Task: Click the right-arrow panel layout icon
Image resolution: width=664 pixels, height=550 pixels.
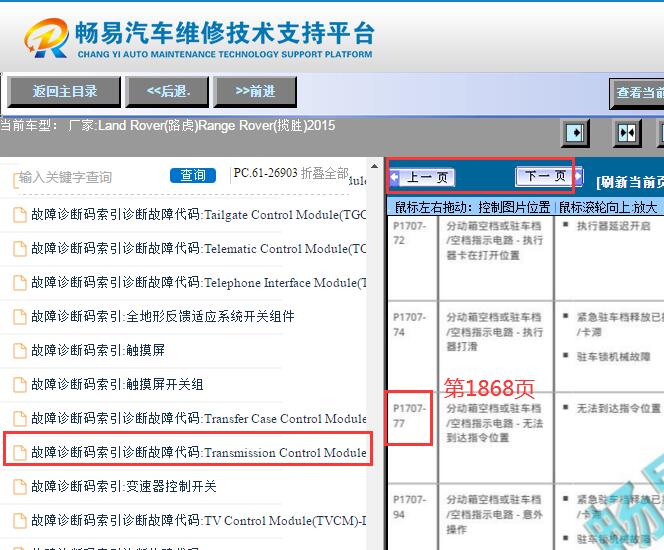Action: tap(575, 133)
